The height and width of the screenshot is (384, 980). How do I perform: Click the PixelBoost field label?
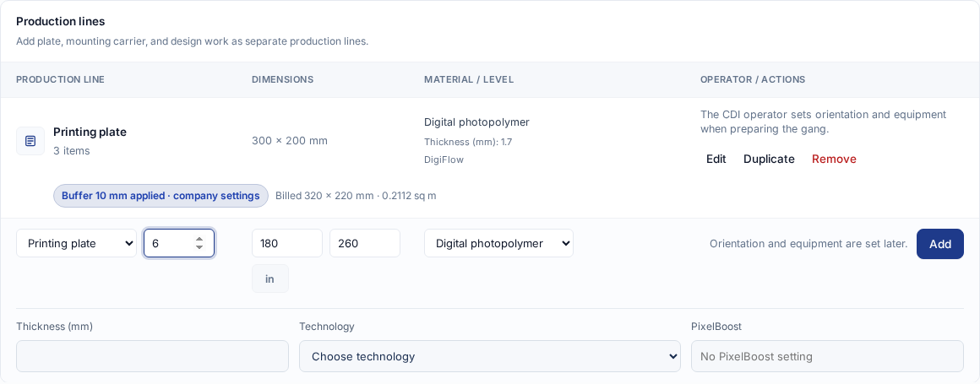(x=716, y=327)
